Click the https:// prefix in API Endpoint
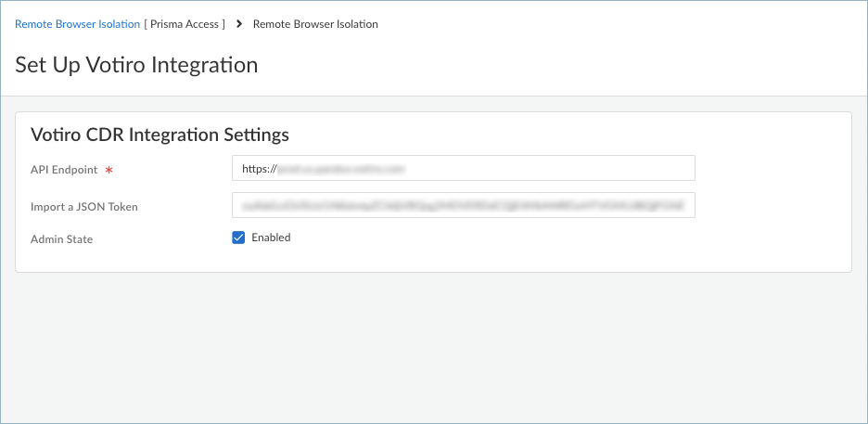Screen dimensions: 868x424 point(259,169)
